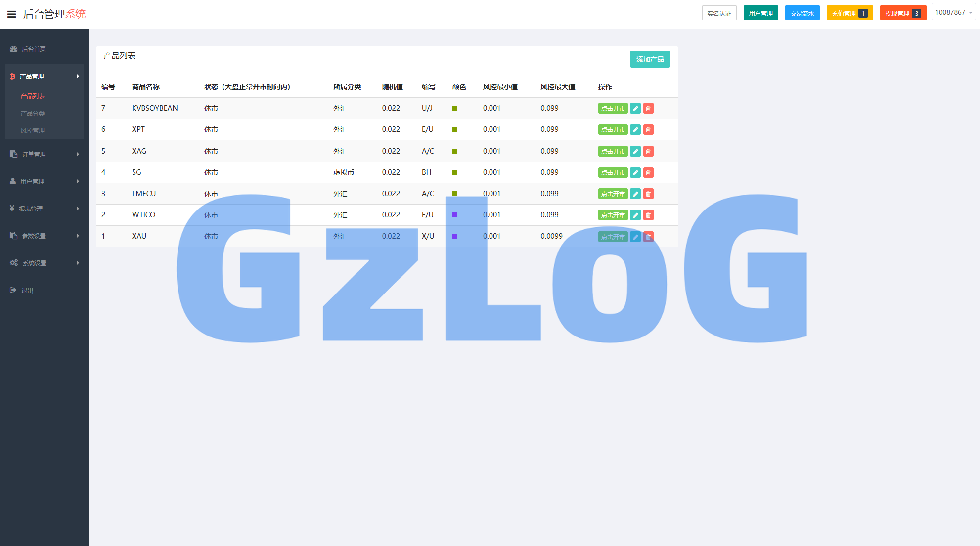Toggle market open with 点击开市 for XAG
980x546 pixels.
[x=613, y=151]
